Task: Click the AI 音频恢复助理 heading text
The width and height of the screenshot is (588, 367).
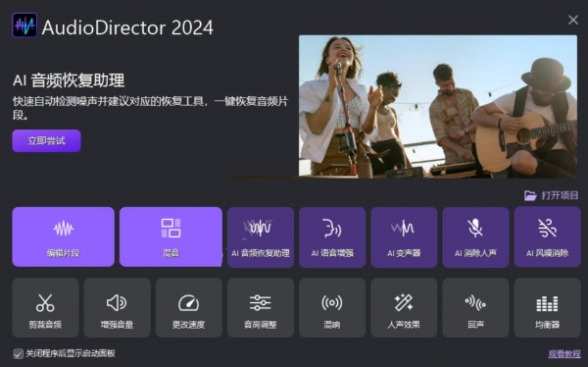Action: point(69,80)
